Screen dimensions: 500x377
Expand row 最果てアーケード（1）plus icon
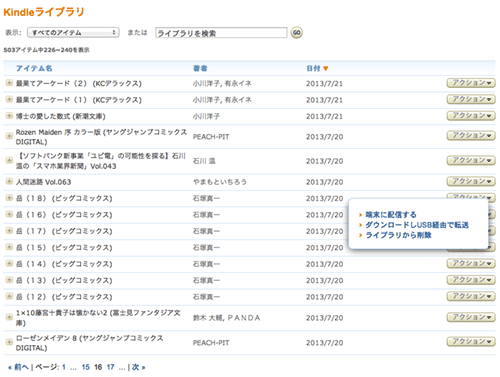pos(9,99)
